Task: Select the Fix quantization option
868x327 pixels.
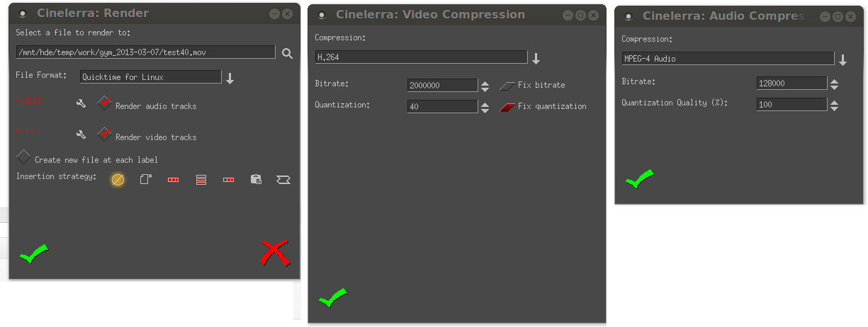Action: point(507,107)
